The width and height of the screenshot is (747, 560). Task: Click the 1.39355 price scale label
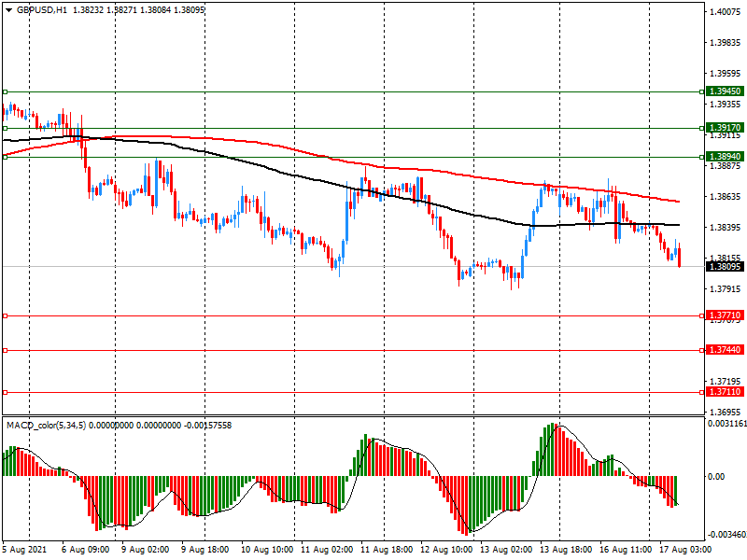pos(726,105)
